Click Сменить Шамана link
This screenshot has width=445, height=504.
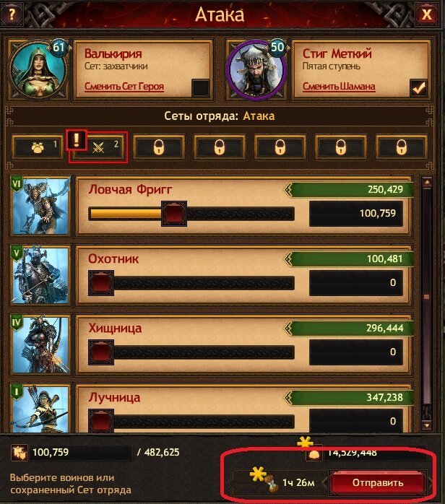click(x=339, y=87)
